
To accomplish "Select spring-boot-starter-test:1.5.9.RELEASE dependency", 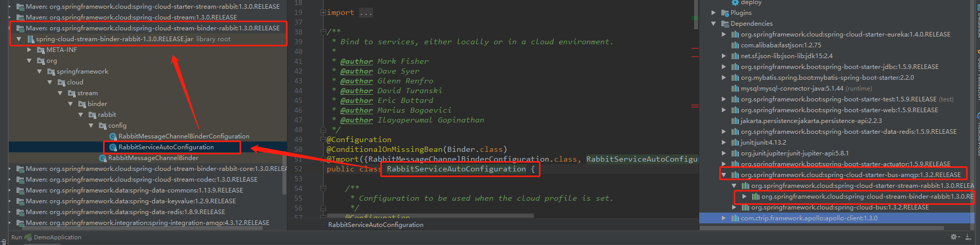I will (x=839, y=99).
